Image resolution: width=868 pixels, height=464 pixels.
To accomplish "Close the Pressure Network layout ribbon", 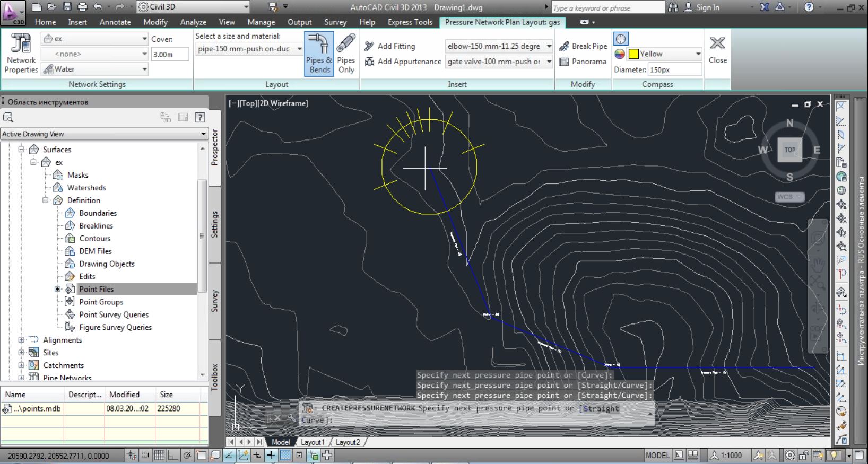I will point(717,49).
